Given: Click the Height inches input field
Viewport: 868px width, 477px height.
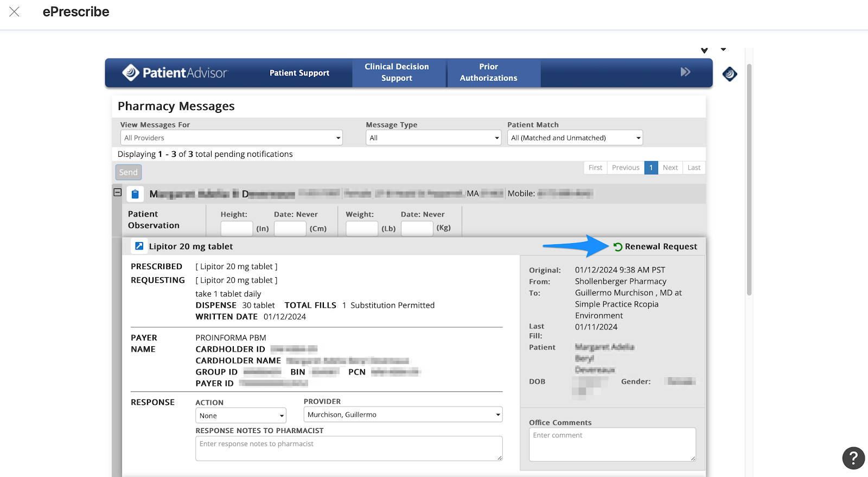Looking at the screenshot, I should click(x=237, y=228).
